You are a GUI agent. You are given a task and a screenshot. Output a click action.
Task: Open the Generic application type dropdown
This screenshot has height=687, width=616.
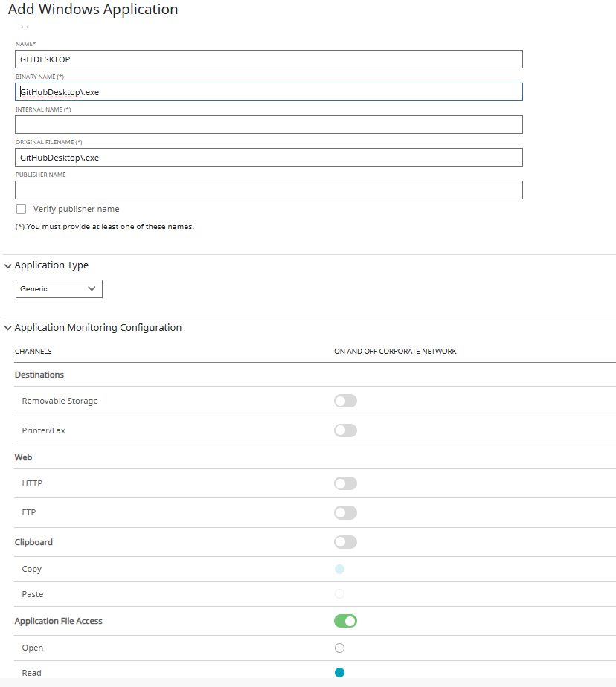tap(59, 288)
